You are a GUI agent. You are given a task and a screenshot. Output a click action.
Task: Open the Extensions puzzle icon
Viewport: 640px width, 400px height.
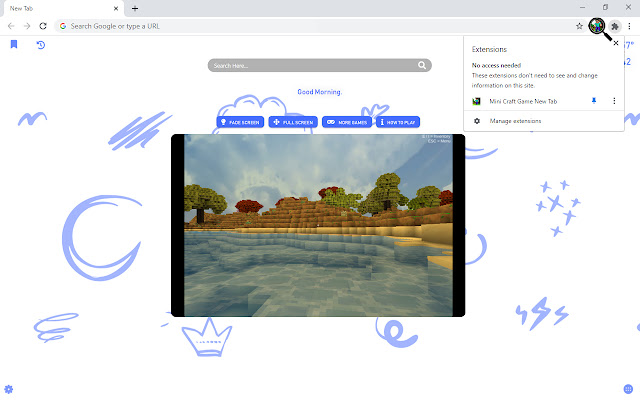(614, 27)
